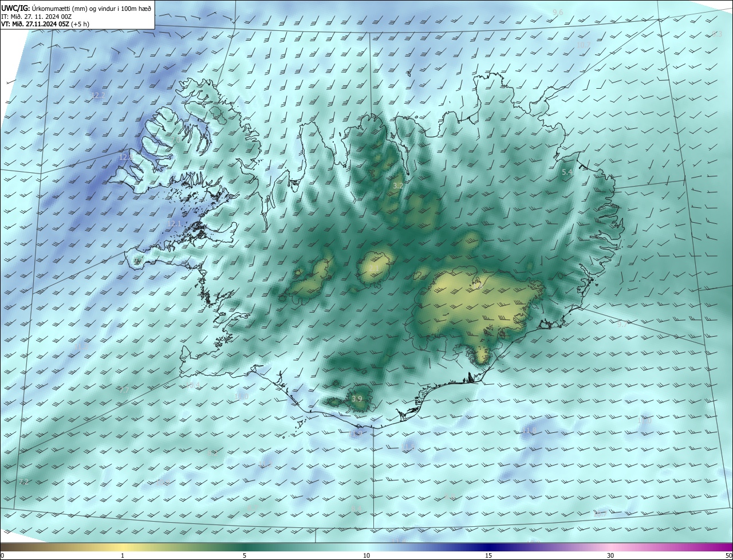This screenshot has width=733, height=560.
Task: Click the 7.0 value label on the Westfjords
Action: pos(176,140)
